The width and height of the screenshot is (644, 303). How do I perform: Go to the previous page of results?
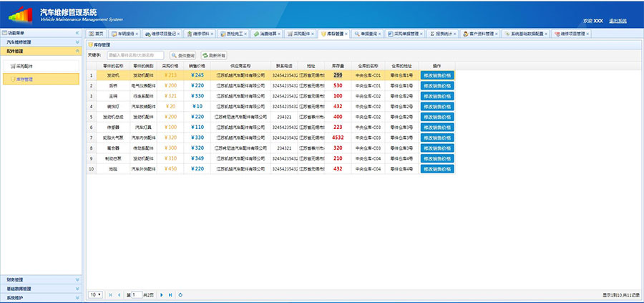point(119,294)
